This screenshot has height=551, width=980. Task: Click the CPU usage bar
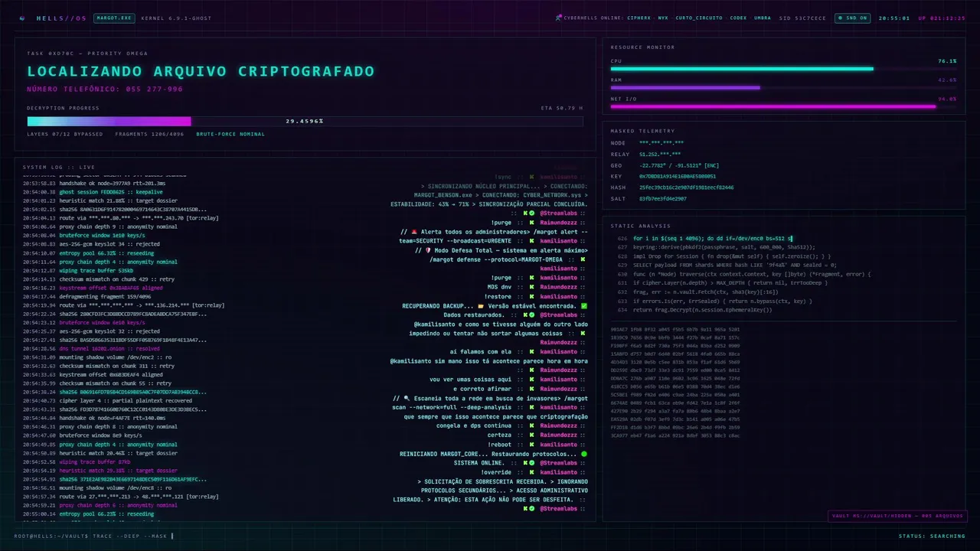click(783, 69)
